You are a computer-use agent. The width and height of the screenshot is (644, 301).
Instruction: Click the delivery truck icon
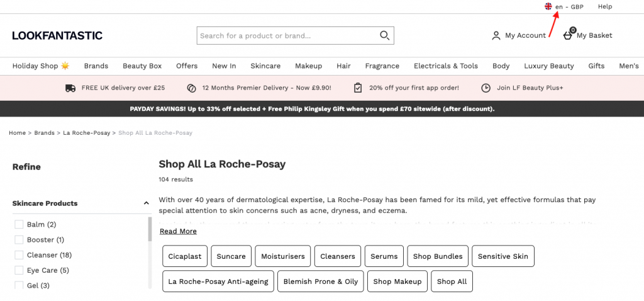(x=70, y=88)
